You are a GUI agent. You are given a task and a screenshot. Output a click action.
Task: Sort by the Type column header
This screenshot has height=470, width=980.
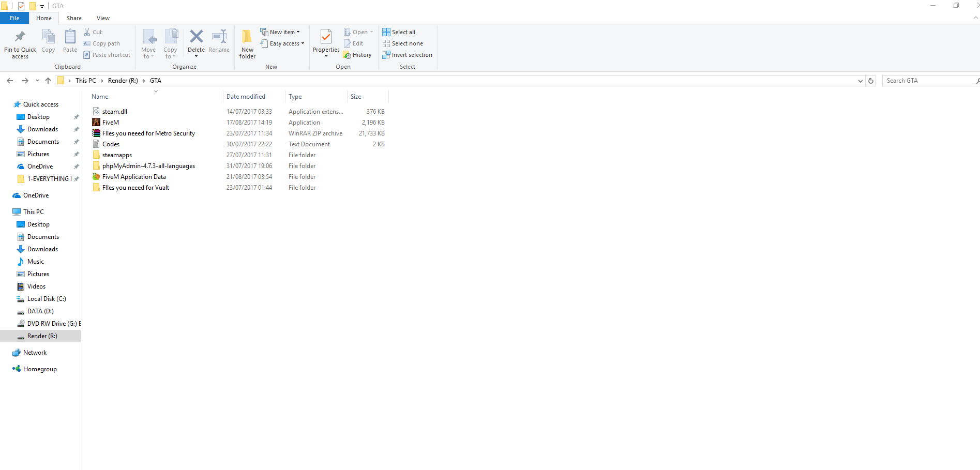pyautogui.click(x=295, y=97)
